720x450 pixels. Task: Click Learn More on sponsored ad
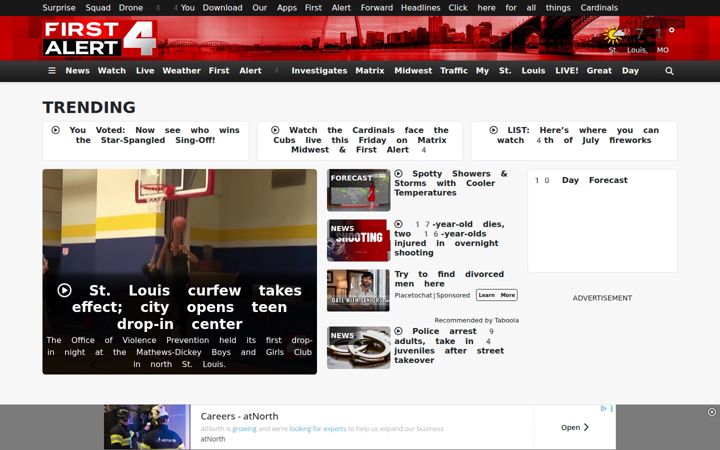(x=497, y=295)
